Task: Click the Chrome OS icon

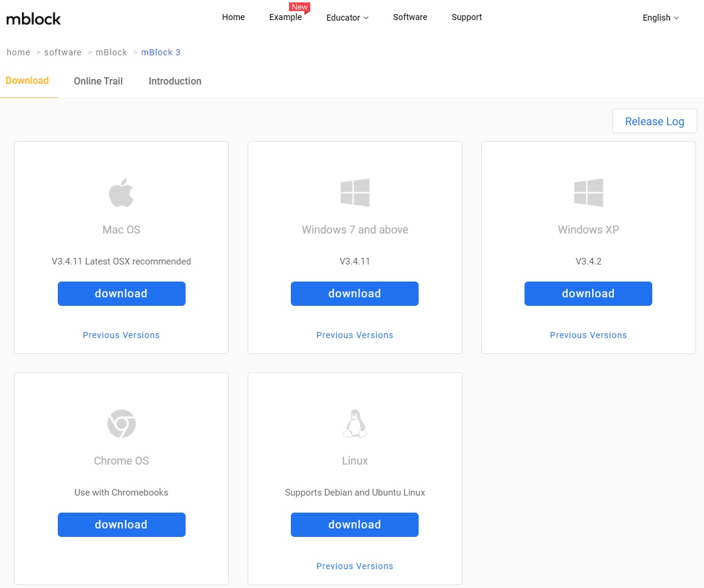Action: (121, 424)
